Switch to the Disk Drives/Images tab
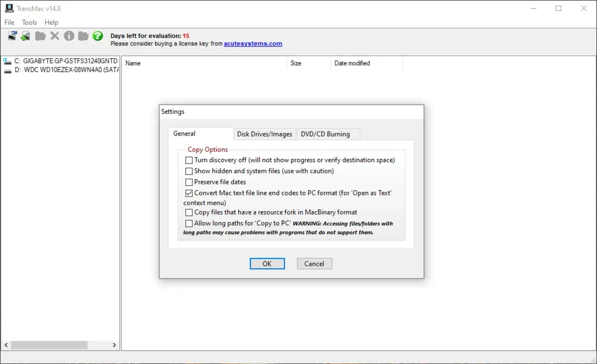Screen dimensions: 597x364 pyautogui.click(x=264, y=134)
